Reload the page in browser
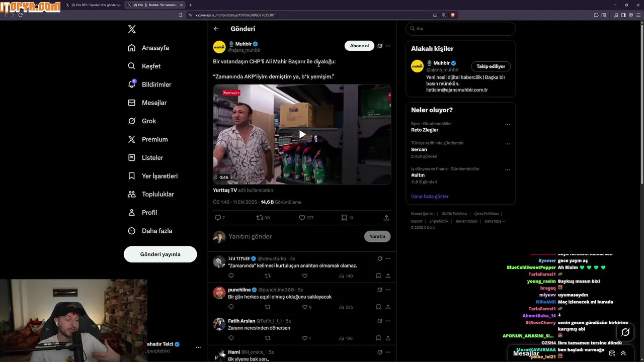The height and width of the screenshot is (362, 644). click(x=21, y=15)
